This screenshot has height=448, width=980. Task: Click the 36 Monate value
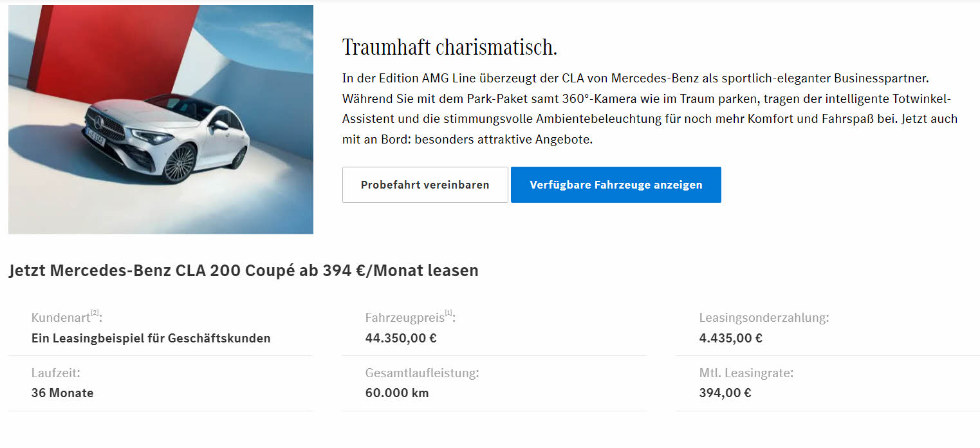point(62,393)
